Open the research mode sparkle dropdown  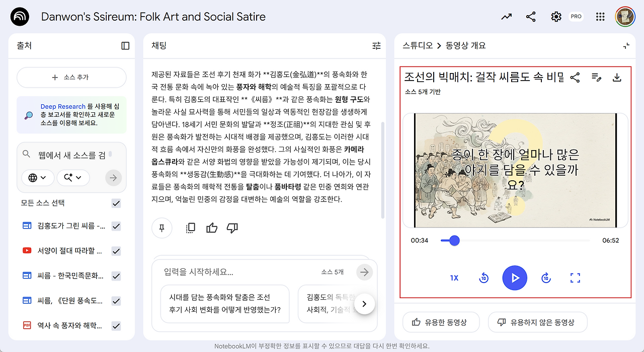click(x=73, y=178)
